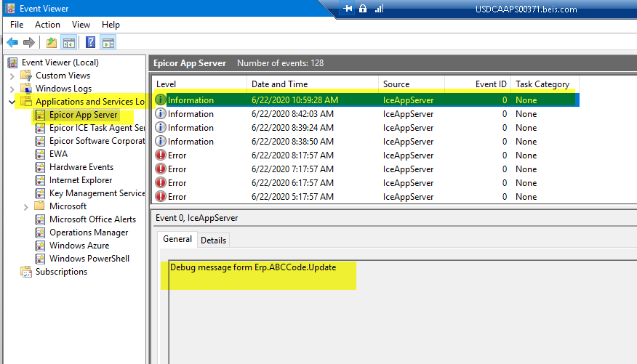Click the Subscriptions folder icon
This screenshot has width=637, height=364.
(x=26, y=272)
